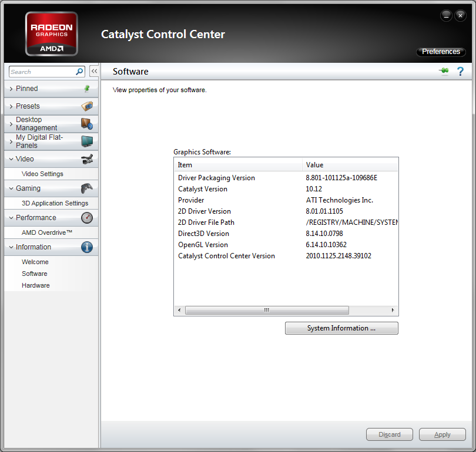Close the Catalyst Control Center window
This screenshot has height=452, width=476.
point(460,15)
